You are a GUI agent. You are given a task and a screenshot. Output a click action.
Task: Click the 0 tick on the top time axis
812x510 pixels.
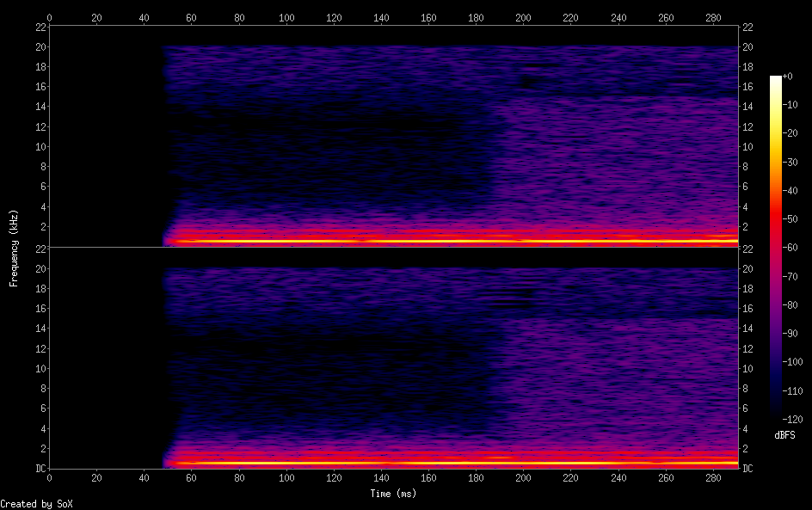click(50, 17)
